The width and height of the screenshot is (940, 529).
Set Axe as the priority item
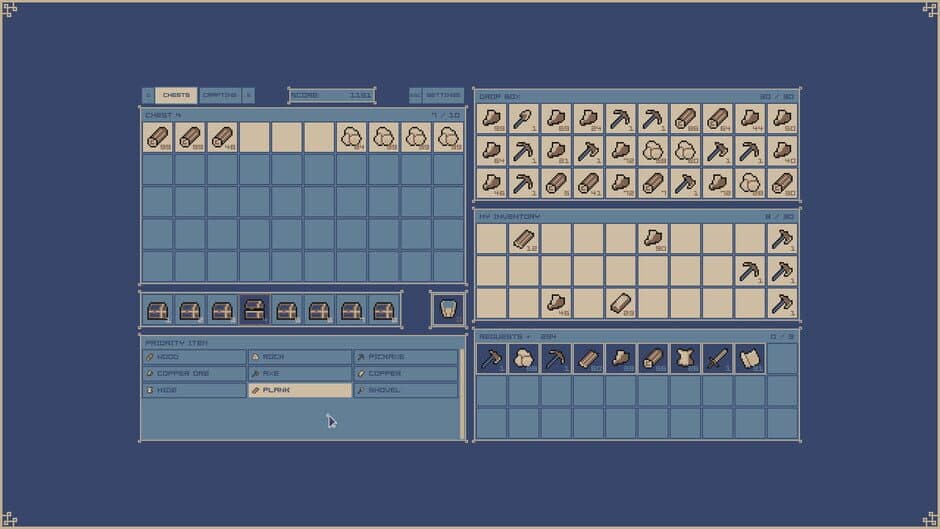coord(300,374)
